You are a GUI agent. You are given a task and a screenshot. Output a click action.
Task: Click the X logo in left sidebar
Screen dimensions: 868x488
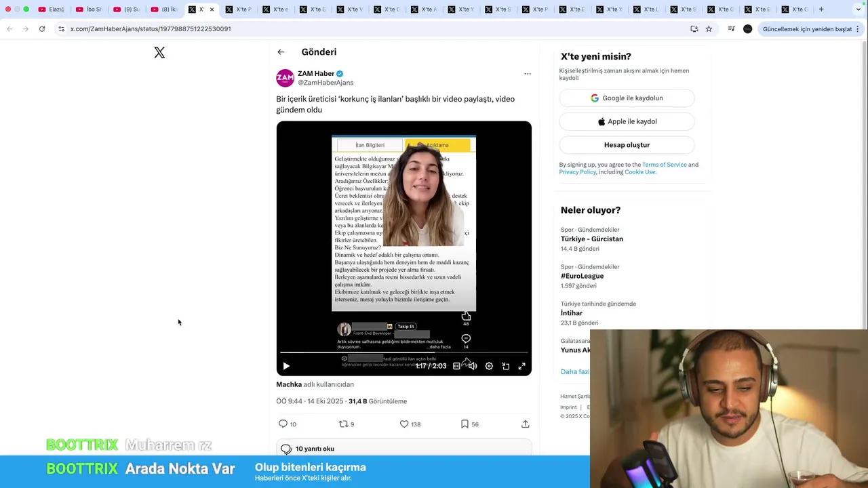pos(159,52)
